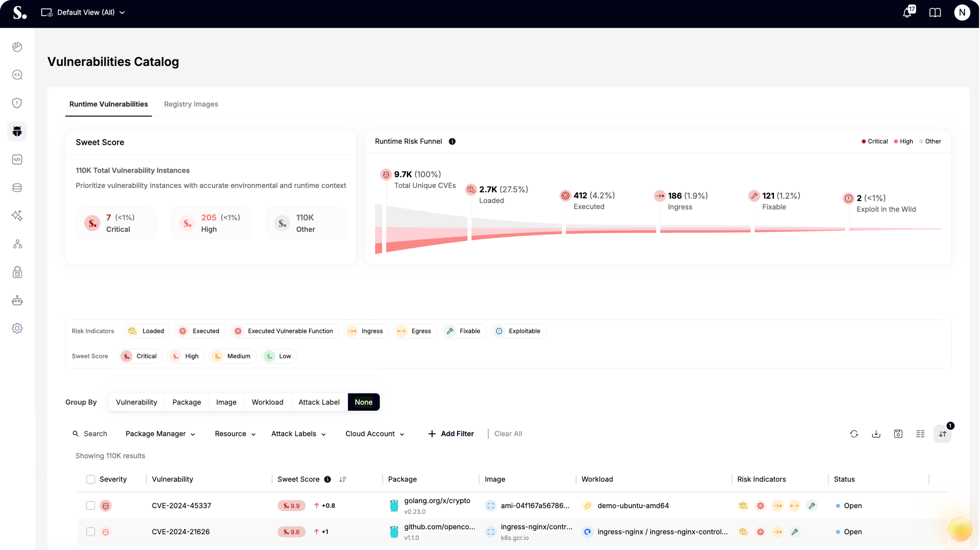This screenshot has height=550, width=980.
Task: Open the documentation book icon
Action: pos(935,13)
